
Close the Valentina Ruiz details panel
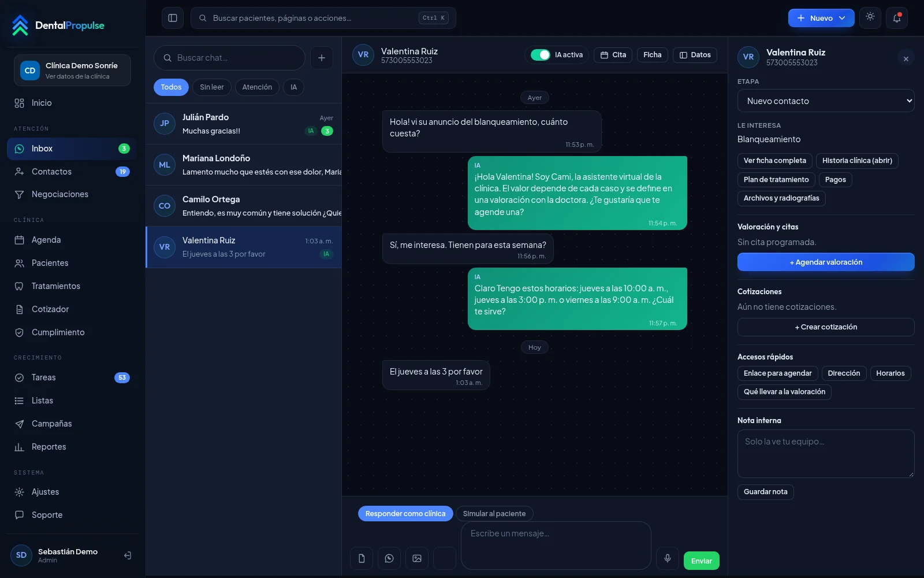click(906, 58)
